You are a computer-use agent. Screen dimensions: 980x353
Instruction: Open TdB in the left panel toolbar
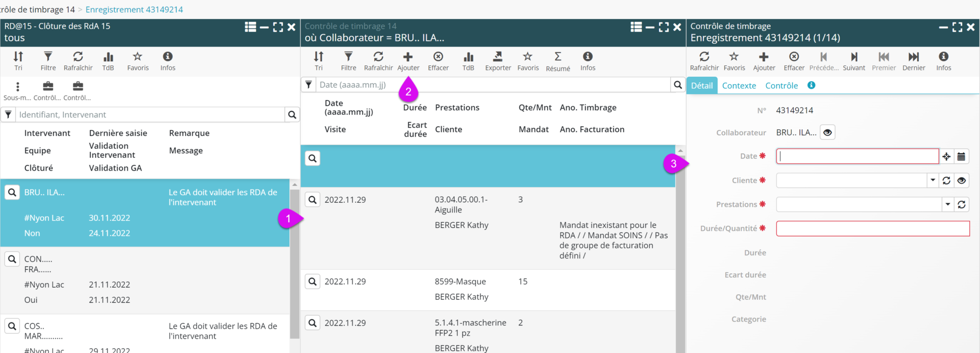click(x=108, y=61)
